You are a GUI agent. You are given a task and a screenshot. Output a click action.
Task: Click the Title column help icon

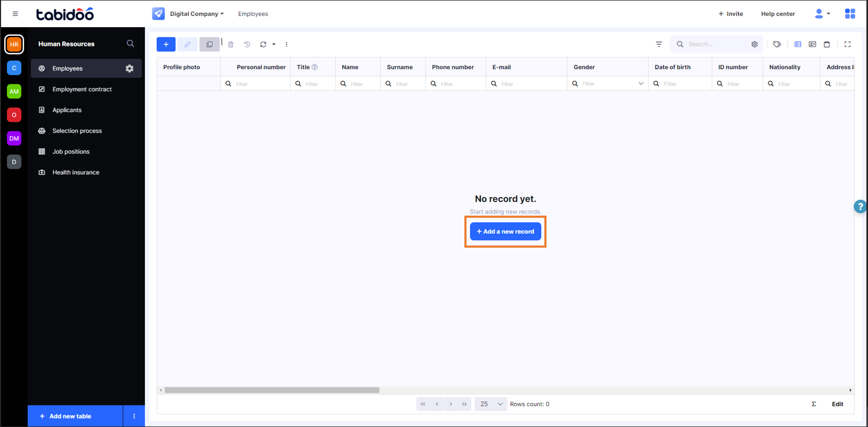315,67
